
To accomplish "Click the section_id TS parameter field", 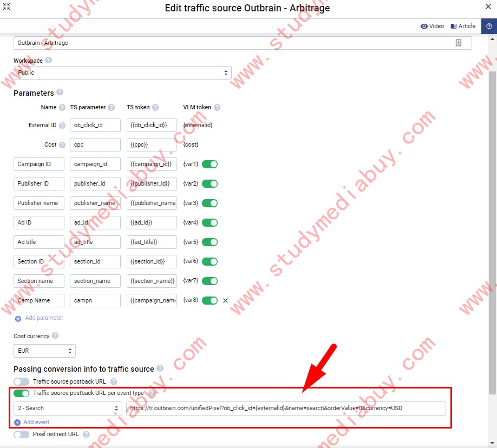I will click(x=95, y=261).
